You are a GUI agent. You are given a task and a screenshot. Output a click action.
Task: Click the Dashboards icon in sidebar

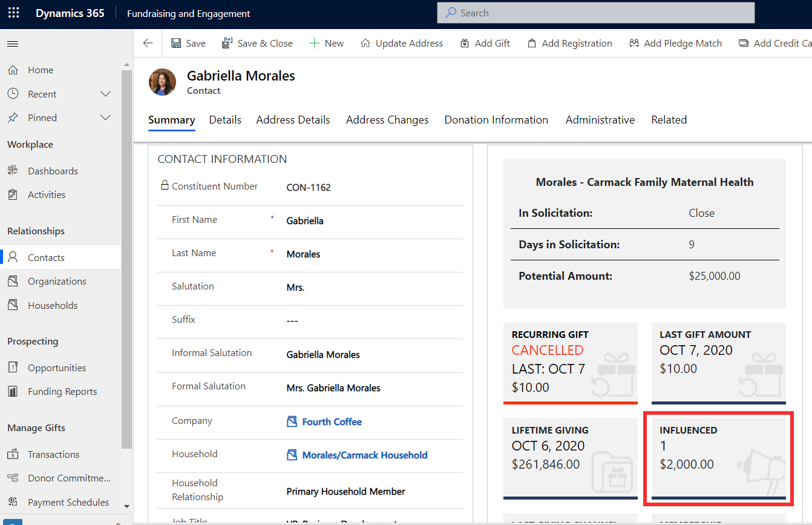pos(13,171)
